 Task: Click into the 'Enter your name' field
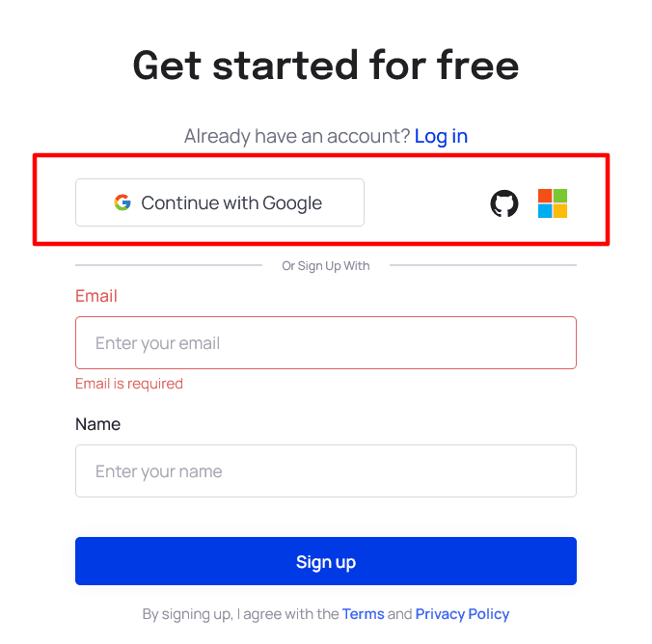pos(326,471)
